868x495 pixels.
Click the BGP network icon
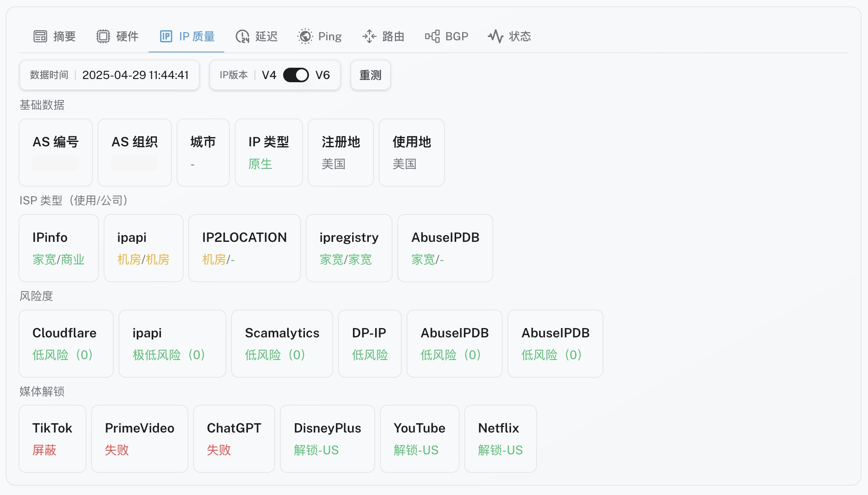[x=432, y=36]
